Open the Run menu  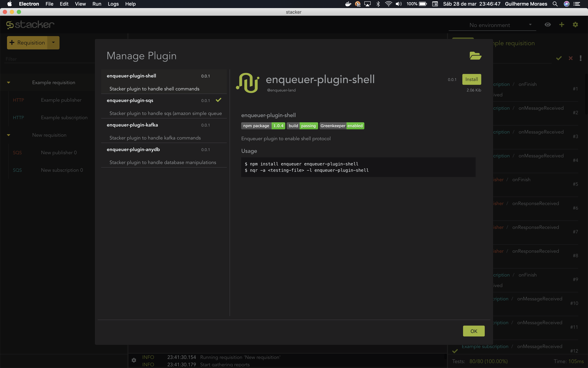click(97, 4)
